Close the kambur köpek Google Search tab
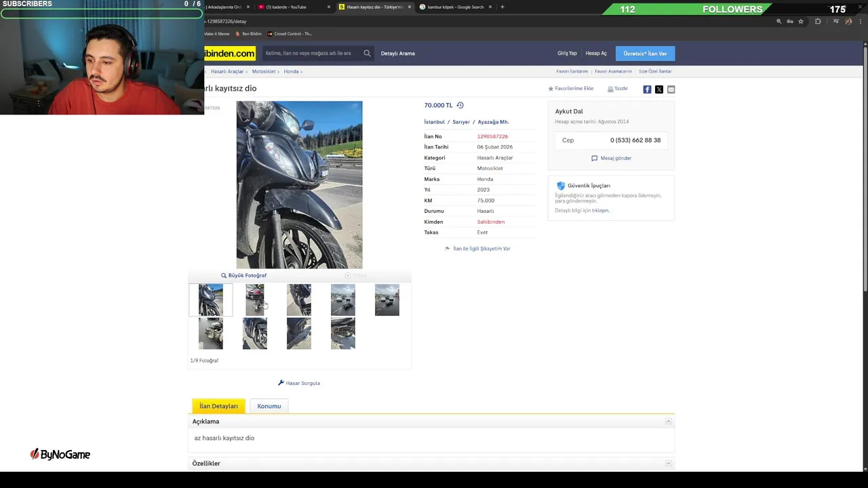This screenshot has height=488, width=868. pos(490,7)
